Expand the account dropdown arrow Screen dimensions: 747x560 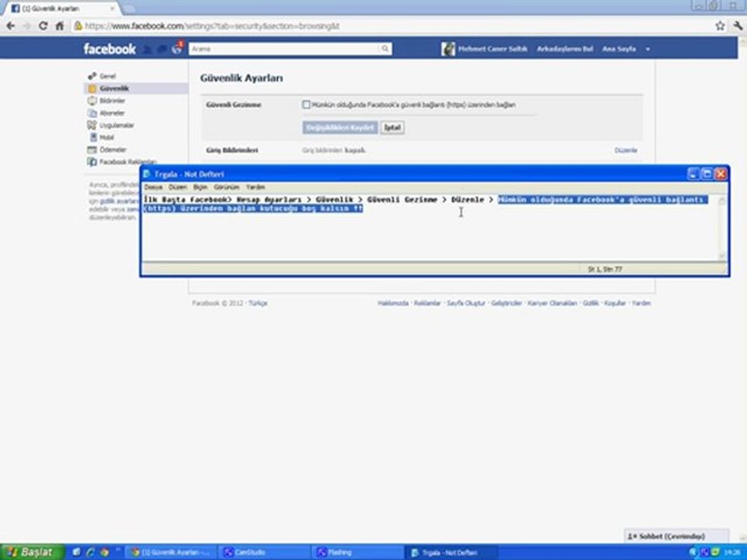pos(647,49)
